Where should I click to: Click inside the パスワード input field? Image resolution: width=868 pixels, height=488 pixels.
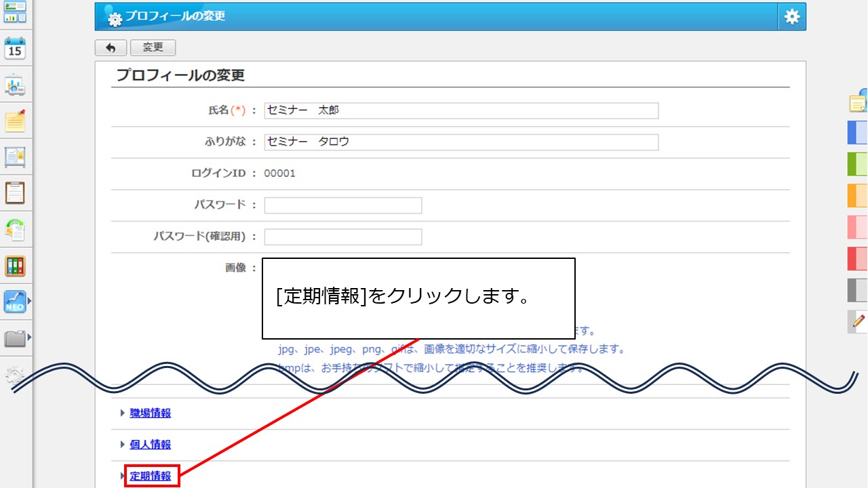point(342,205)
